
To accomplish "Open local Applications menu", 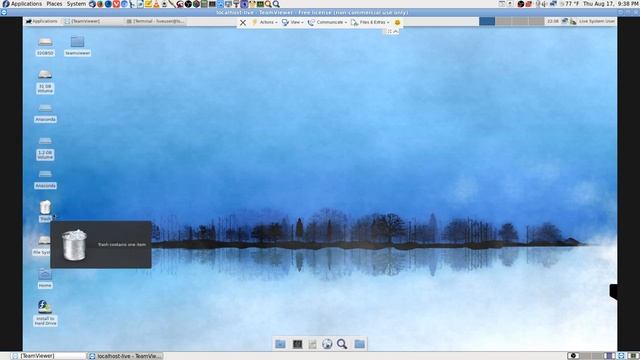I will coord(22,4).
